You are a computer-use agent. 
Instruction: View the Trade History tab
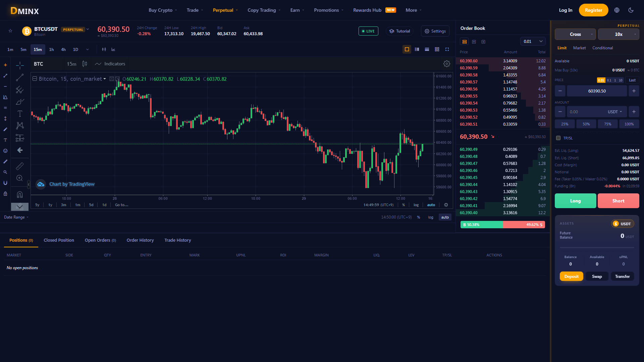(x=177, y=240)
